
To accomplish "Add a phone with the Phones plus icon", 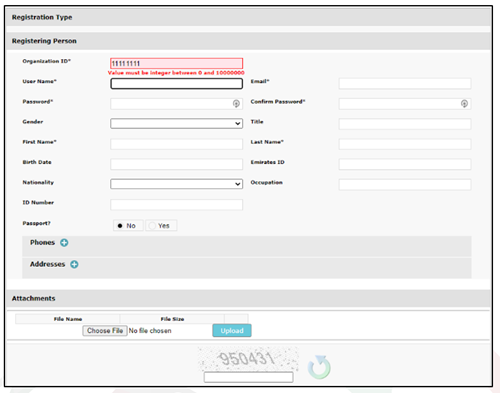I will click(64, 243).
